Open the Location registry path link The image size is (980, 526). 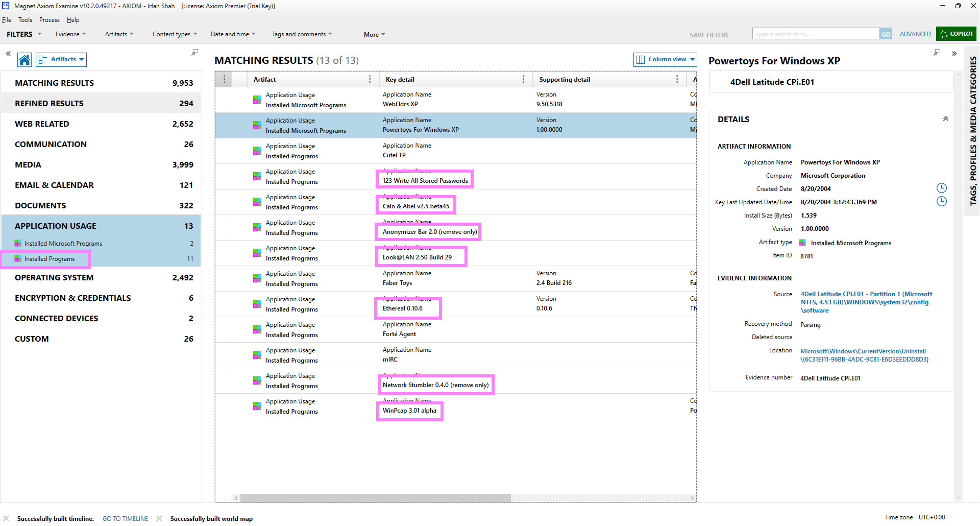point(864,355)
